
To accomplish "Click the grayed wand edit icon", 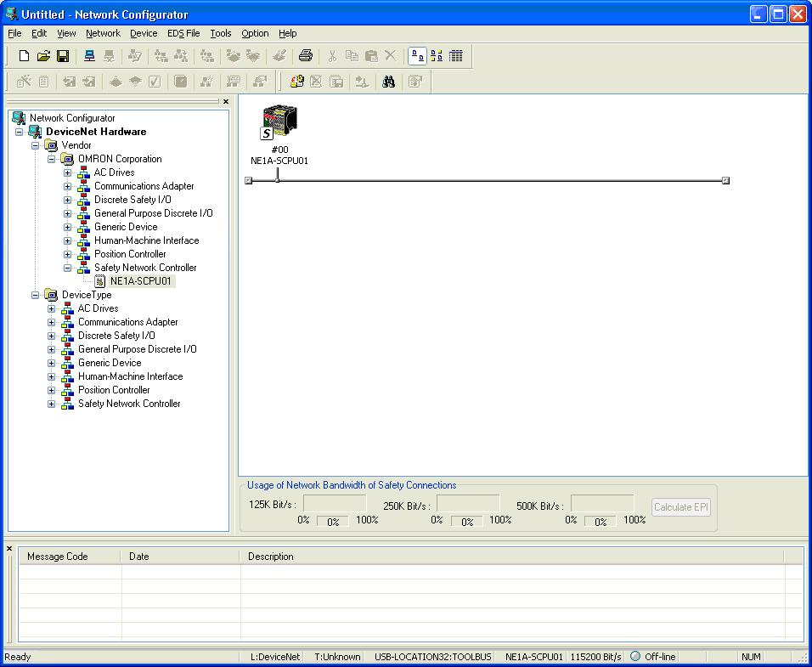I will pos(24,82).
